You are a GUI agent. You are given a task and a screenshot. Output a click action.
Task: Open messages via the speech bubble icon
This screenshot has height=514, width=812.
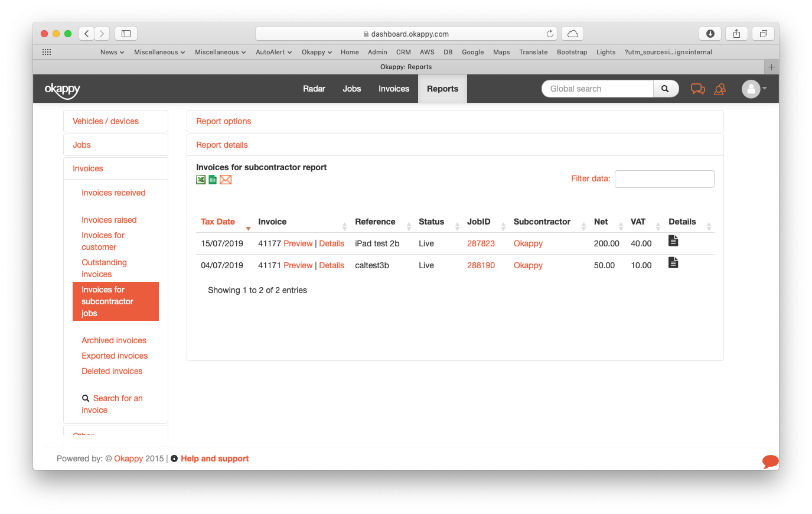(698, 88)
